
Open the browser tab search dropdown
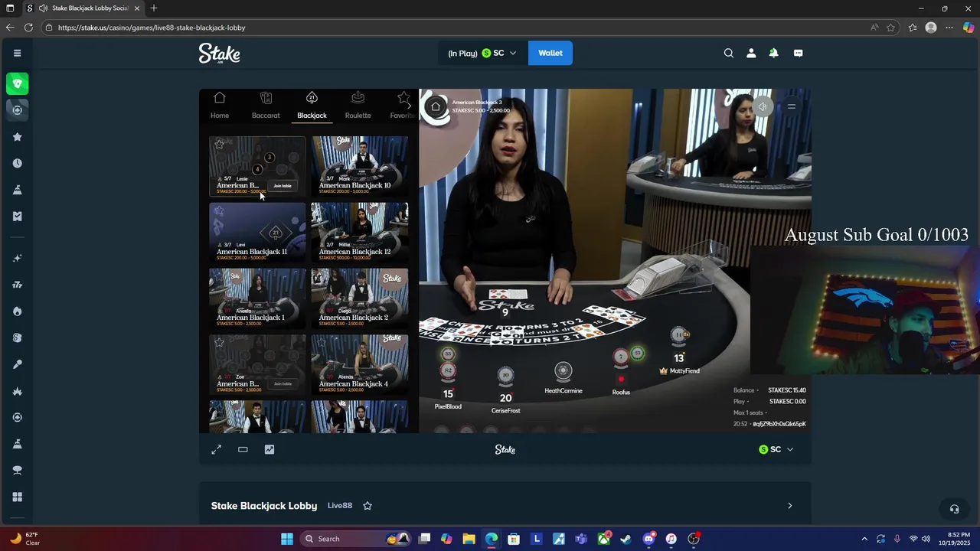click(x=9, y=8)
